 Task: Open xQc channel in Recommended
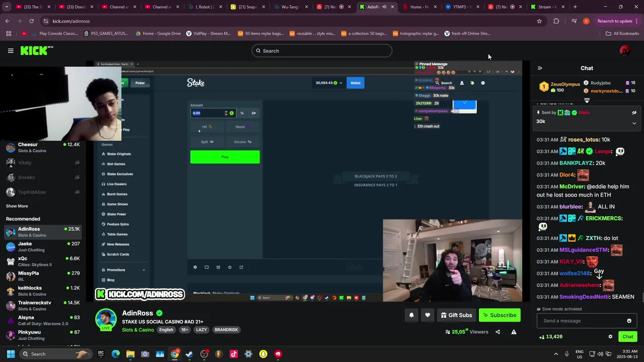click(x=43, y=261)
